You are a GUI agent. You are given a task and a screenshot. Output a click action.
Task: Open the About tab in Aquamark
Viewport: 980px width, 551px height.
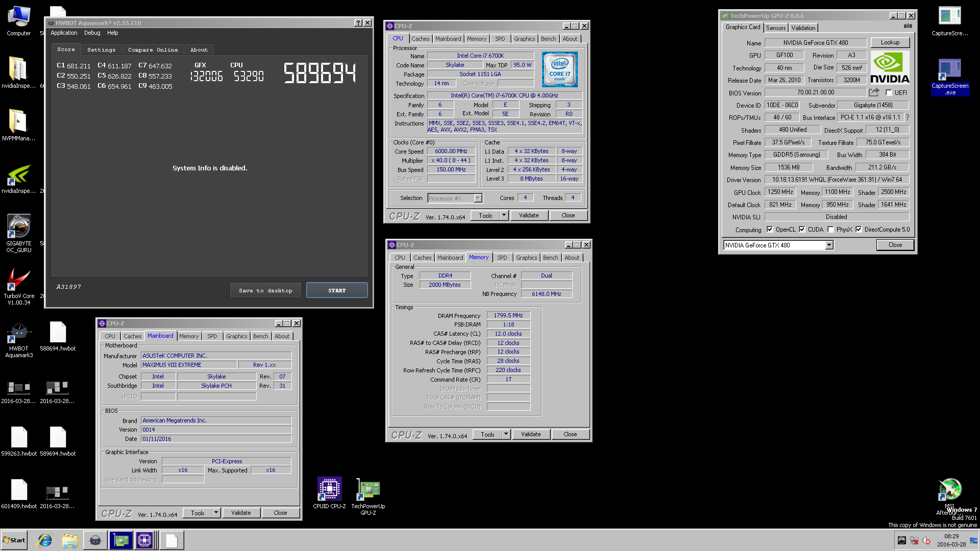(199, 49)
